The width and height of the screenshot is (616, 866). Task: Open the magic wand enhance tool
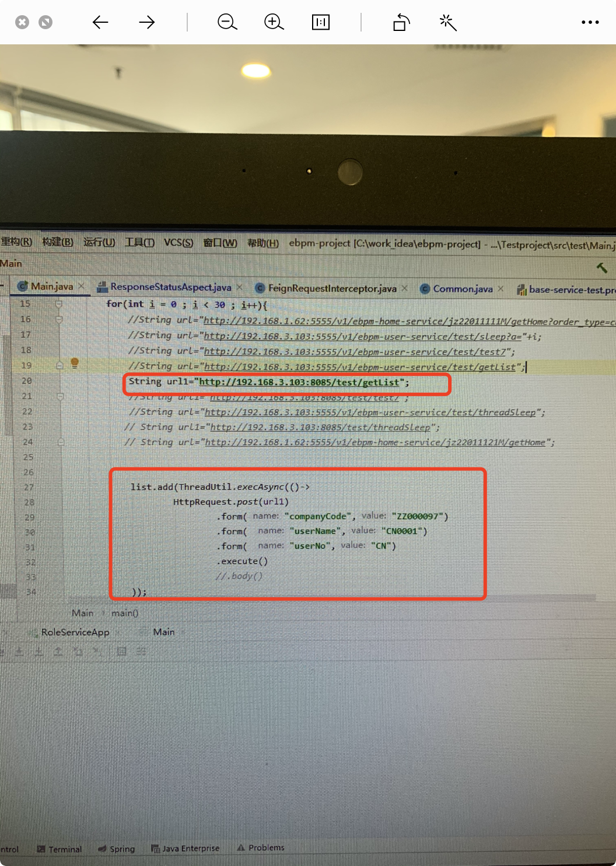tap(448, 22)
